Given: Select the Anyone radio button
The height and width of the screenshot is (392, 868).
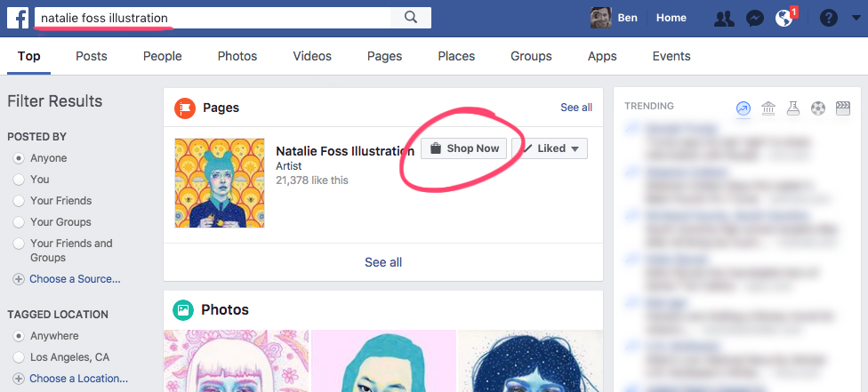Looking at the screenshot, I should coord(19,158).
